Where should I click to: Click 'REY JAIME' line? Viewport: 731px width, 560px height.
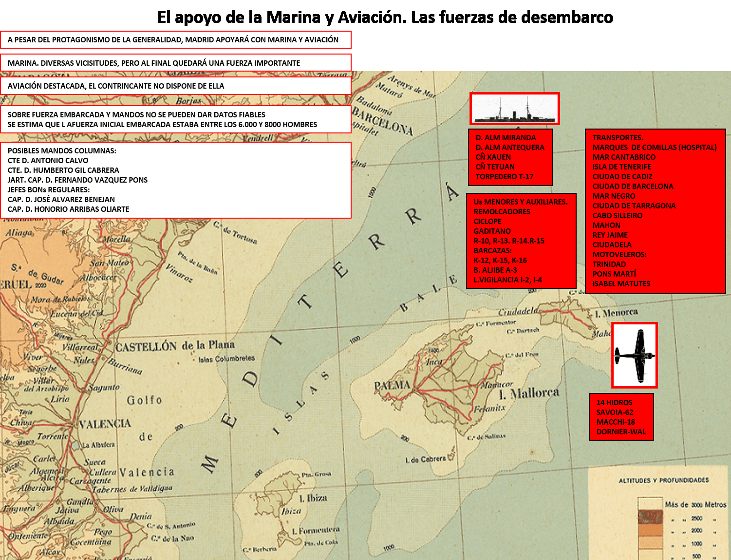click(x=610, y=235)
